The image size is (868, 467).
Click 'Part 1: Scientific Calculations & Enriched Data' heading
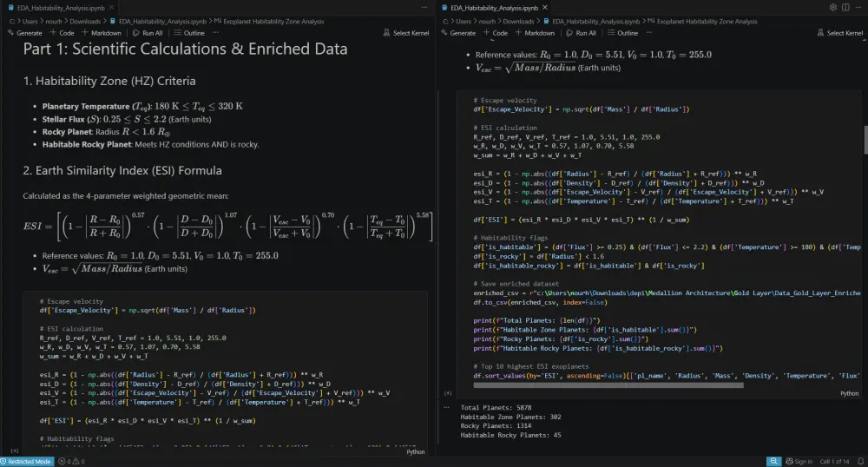pyautogui.click(x=185, y=49)
